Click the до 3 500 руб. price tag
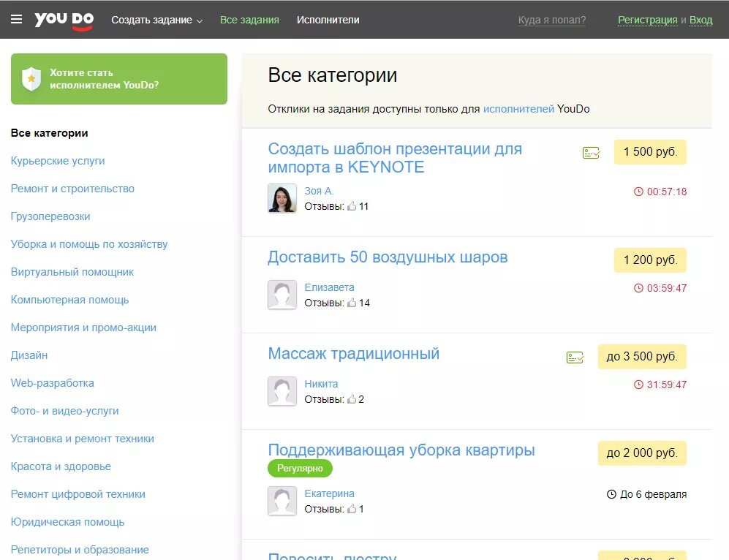 tap(642, 357)
